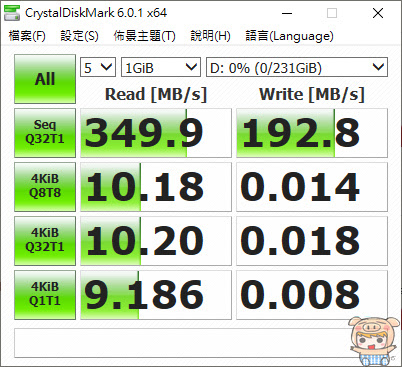The image size is (402, 367).
Task: Start the 4KiB Q32T1 test
Action: (x=45, y=241)
